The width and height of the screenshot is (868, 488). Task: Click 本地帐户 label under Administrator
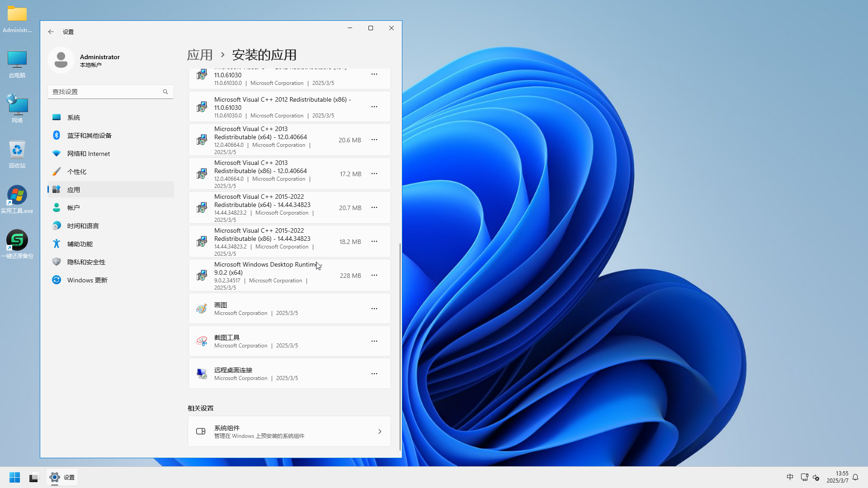click(x=91, y=65)
